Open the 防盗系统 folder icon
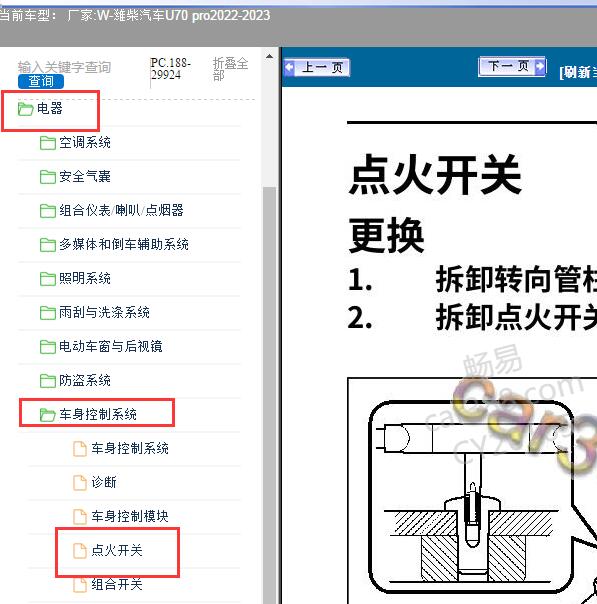 [x=48, y=381]
